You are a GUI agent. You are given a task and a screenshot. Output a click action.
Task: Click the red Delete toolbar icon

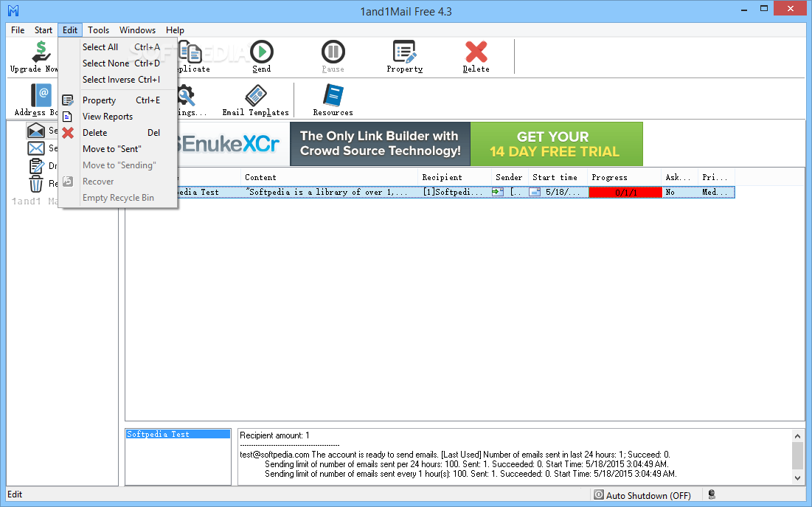click(x=476, y=52)
